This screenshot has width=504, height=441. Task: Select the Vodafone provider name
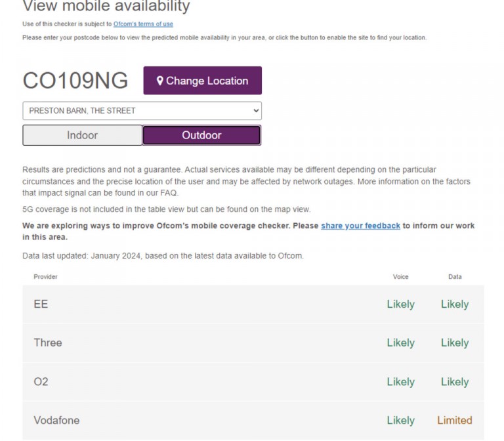coord(59,420)
